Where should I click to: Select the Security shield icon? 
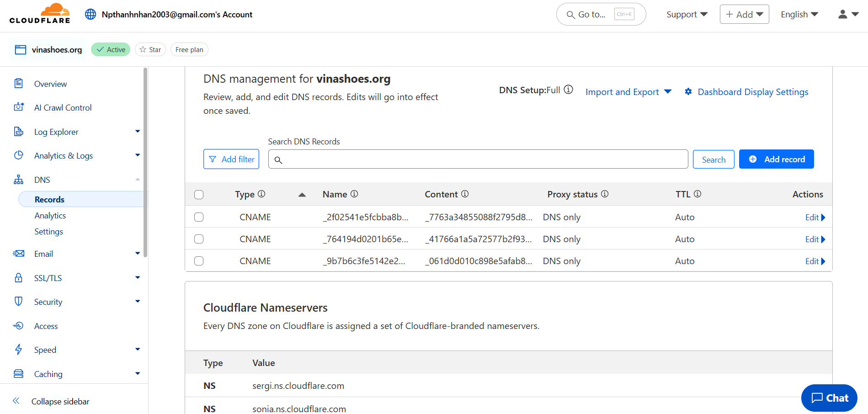[x=19, y=301]
